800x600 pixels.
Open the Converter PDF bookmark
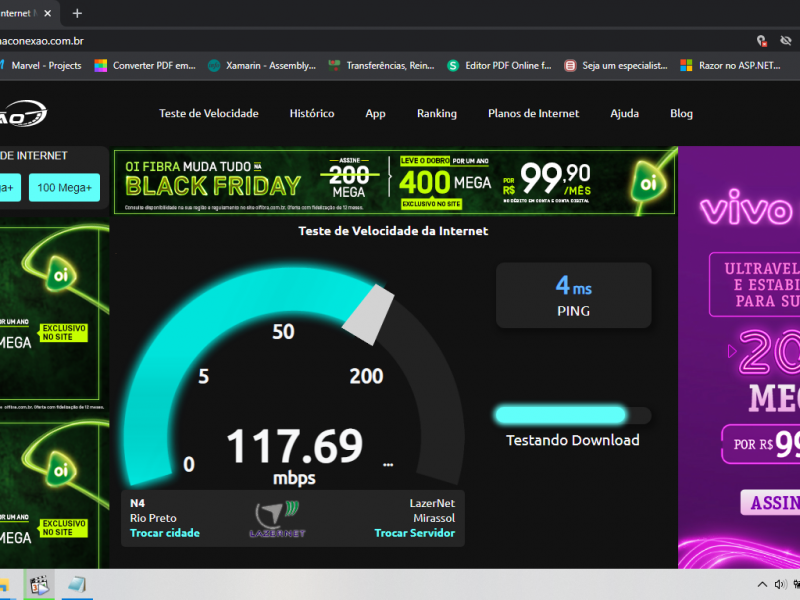click(146, 65)
